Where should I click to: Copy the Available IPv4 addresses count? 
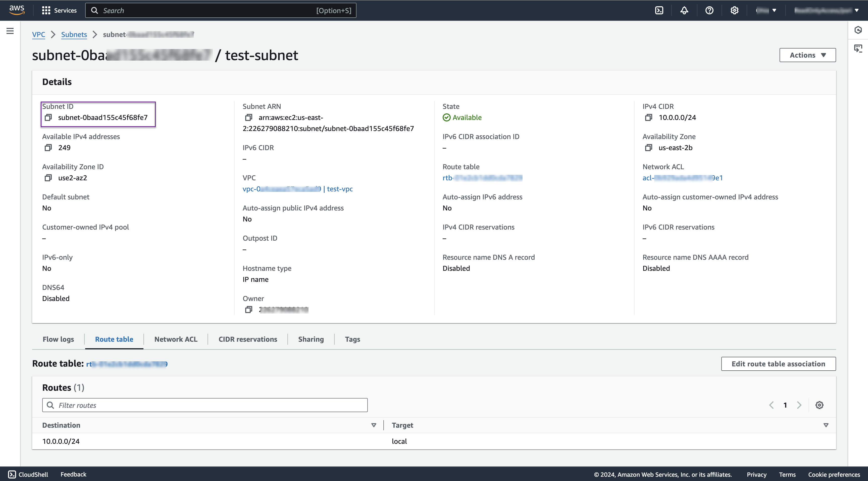point(48,148)
